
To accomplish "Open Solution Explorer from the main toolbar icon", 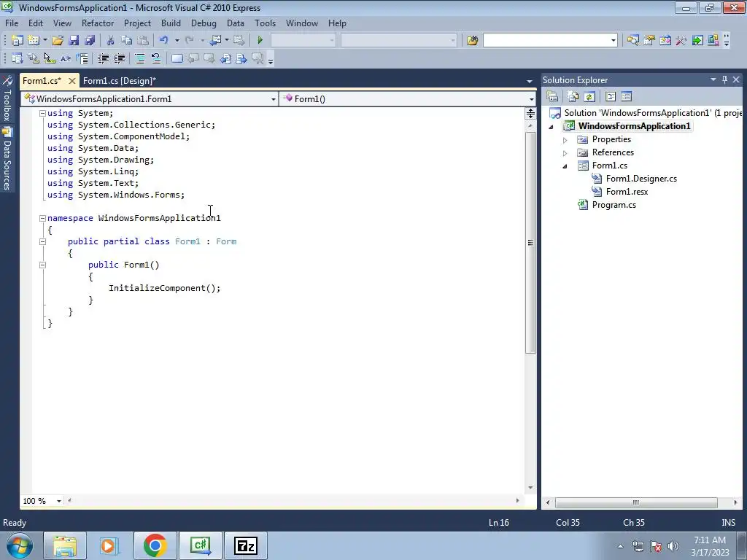I will tap(632, 41).
